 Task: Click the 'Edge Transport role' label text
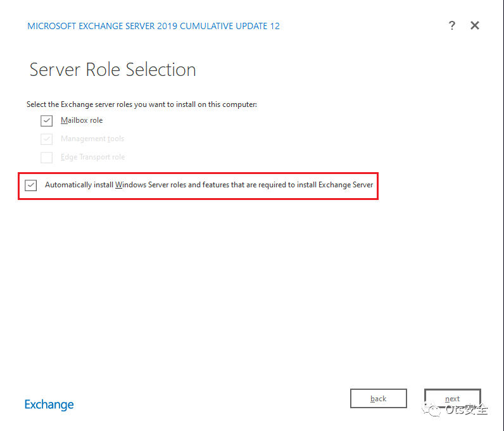point(92,157)
